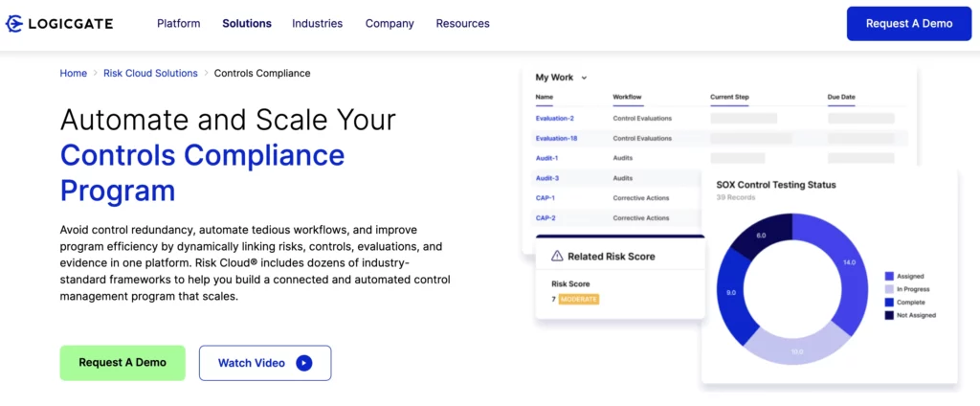
Task: Click the play icon in Watch Video
Action: click(303, 363)
